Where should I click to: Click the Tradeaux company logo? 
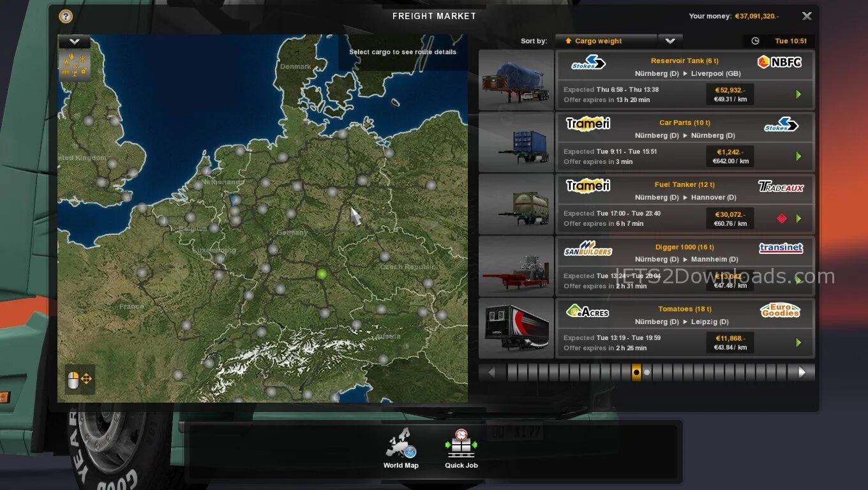781,186
